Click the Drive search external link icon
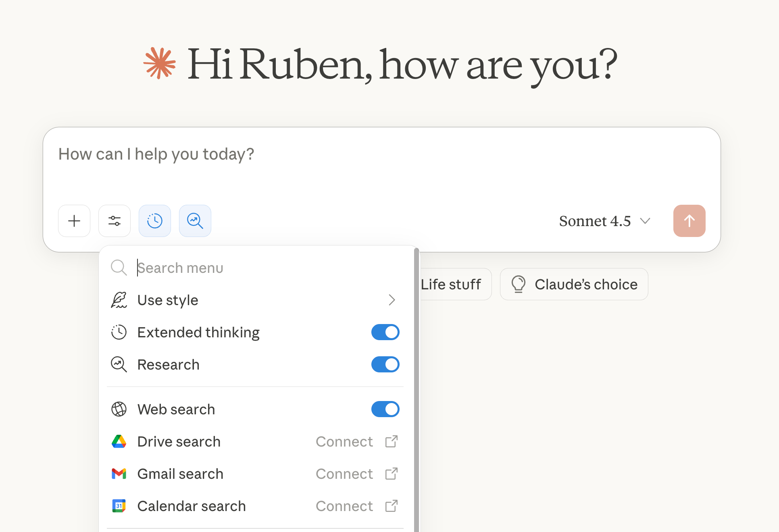This screenshot has width=779, height=532. click(x=391, y=442)
